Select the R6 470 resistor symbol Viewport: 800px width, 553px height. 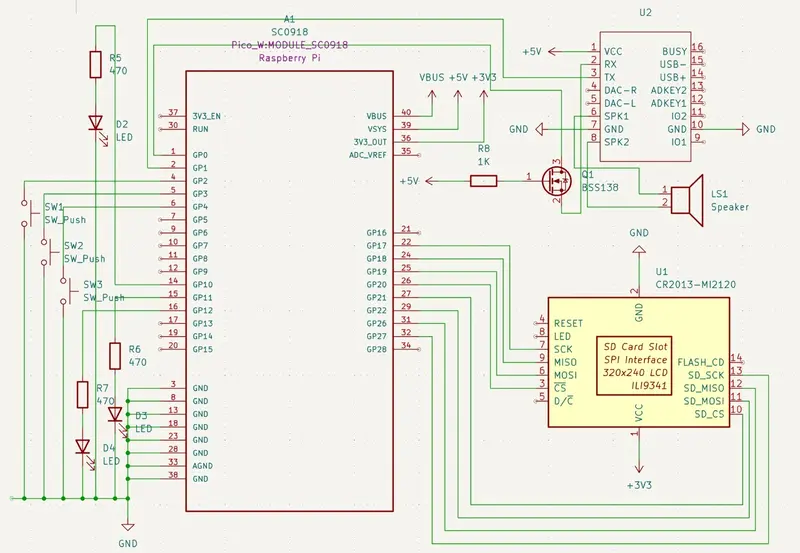point(115,356)
